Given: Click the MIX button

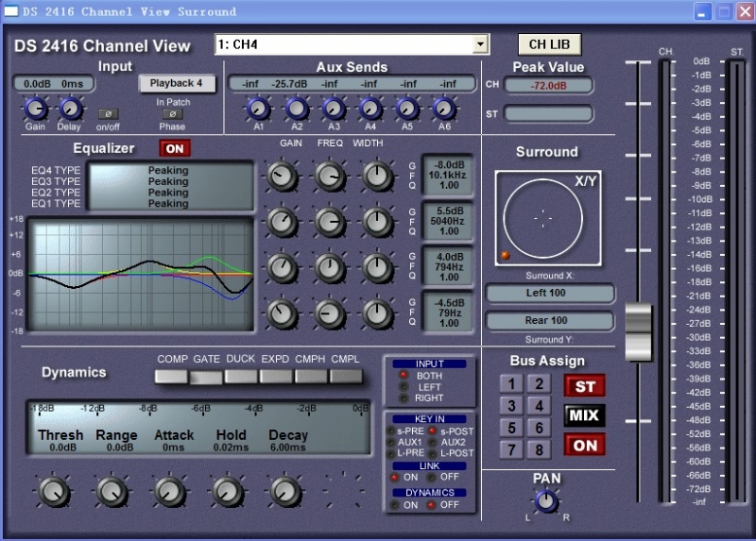Looking at the screenshot, I should [x=585, y=415].
